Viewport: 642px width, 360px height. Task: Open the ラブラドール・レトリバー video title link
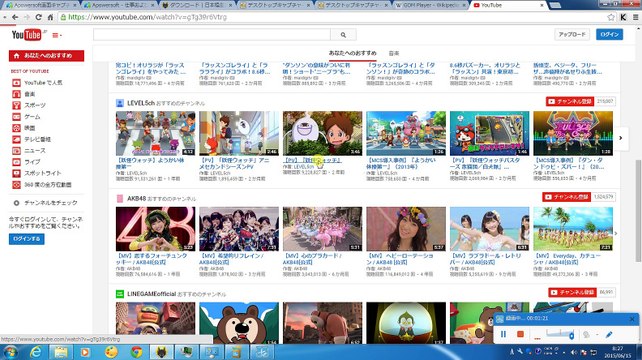coord(486,259)
